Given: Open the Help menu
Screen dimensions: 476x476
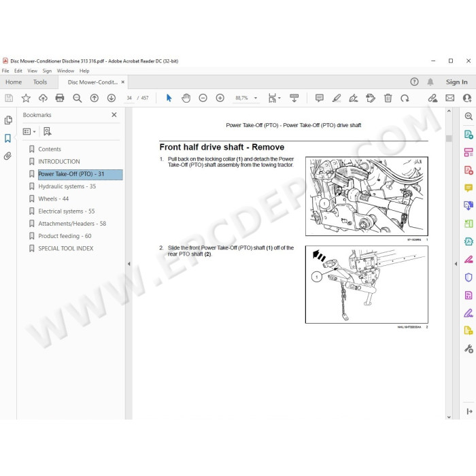Looking at the screenshot, I should click(x=84, y=71).
